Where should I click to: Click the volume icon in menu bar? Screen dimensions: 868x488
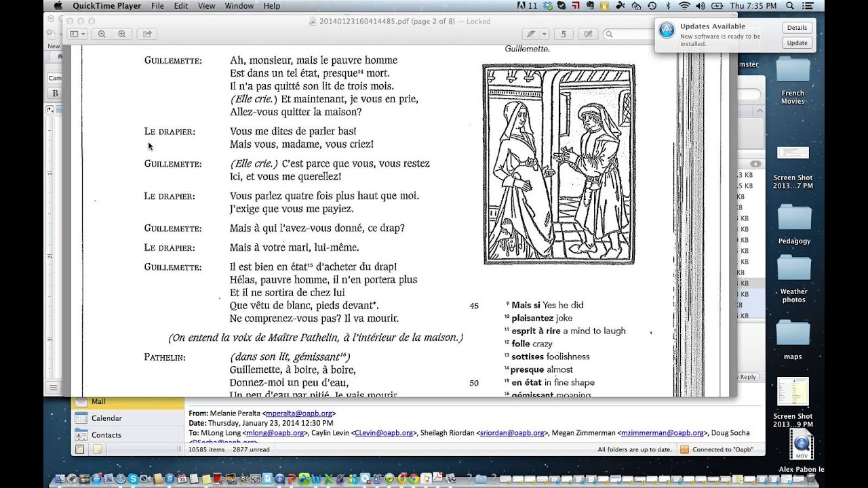coord(701,5)
